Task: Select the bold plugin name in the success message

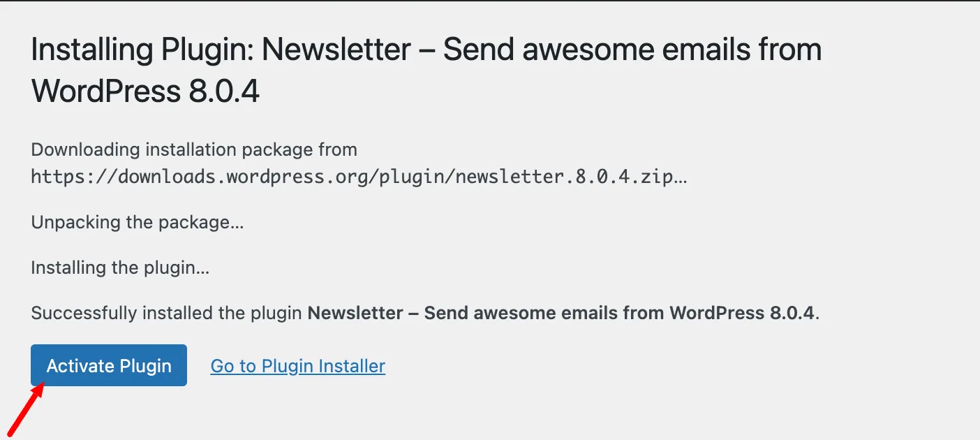Action: tap(561, 313)
